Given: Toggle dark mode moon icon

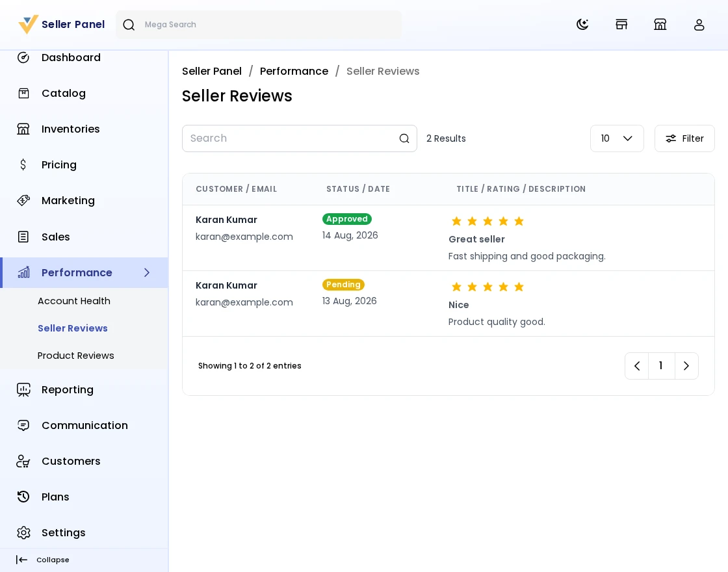Looking at the screenshot, I should click(x=582, y=25).
